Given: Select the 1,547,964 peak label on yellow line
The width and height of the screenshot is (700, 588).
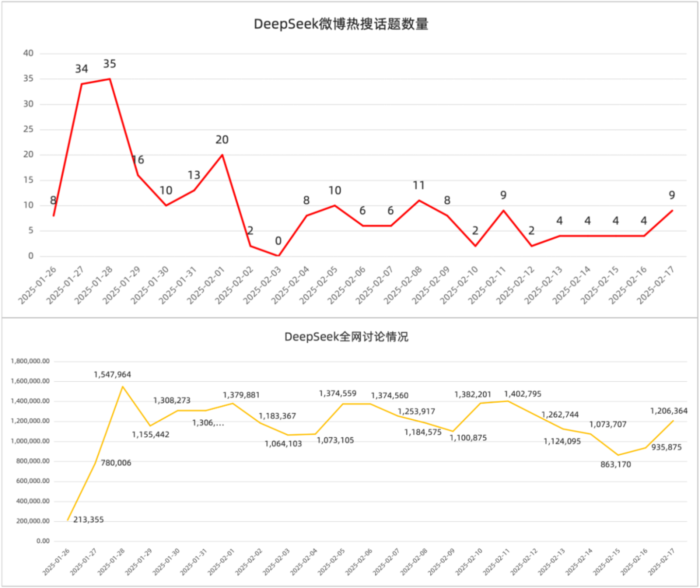Looking at the screenshot, I should pyautogui.click(x=112, y=374).
